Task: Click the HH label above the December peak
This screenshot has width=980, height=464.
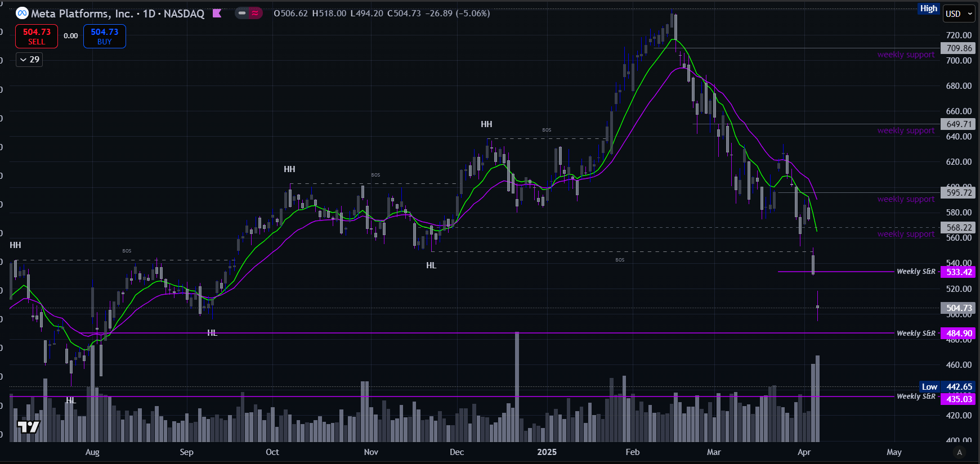Action: pyautogui.click(x=486, y=124)
